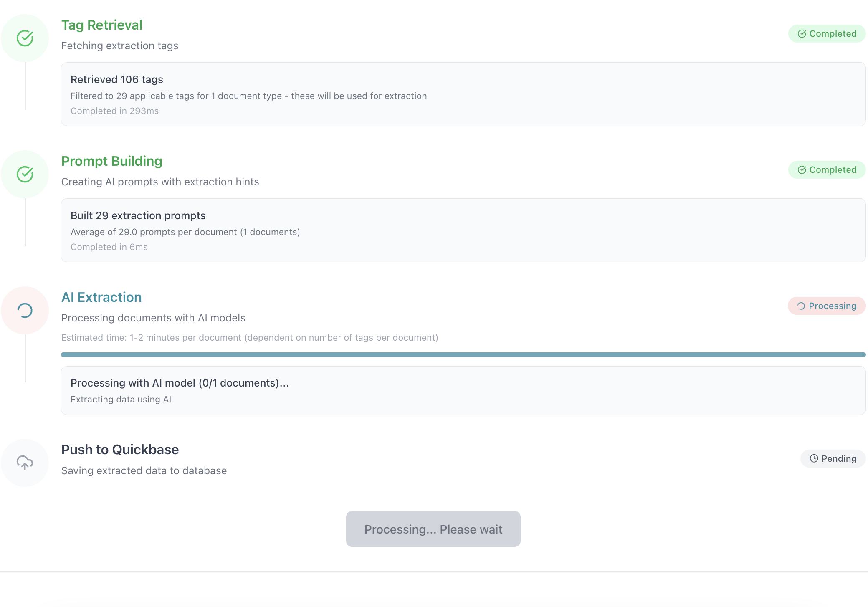Click the AI Extraction spinner icon
868x607 pixels.
pos(25,311)
